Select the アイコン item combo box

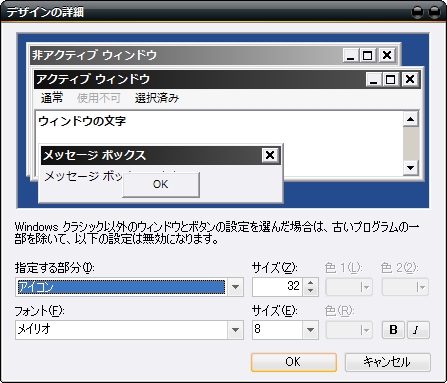point(129,287)
